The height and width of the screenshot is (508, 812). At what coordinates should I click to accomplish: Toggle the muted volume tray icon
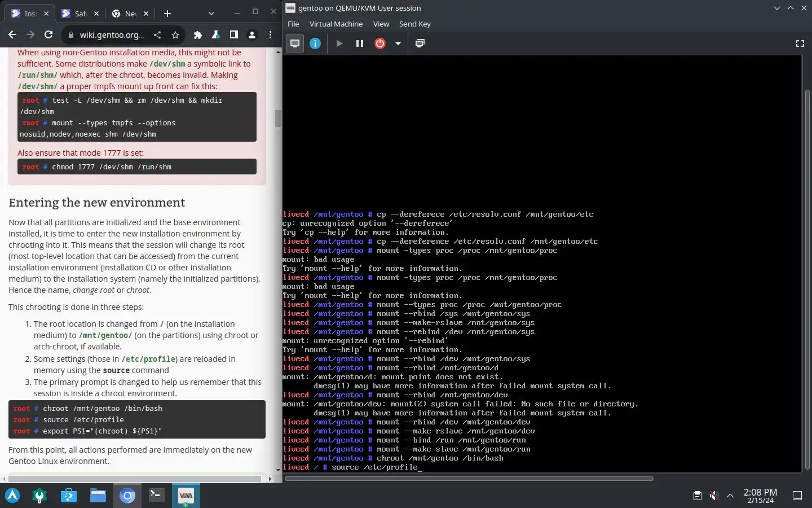pyautogui.click(x=714, y=496)
